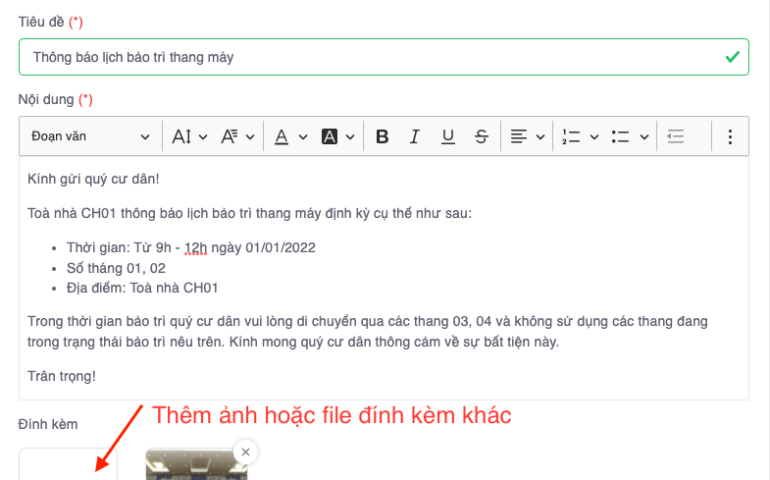Toggle bold formatting in editor toolbar
Screen dimensions: 770x480
(x=382, y=137)
